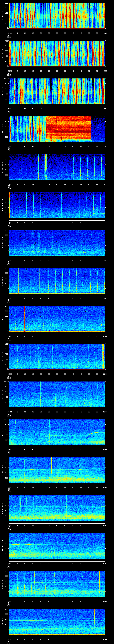Viewport: 114px width, 644px height.
Task: Click the '0:06:00' start time label
Action: pos(9,223)
